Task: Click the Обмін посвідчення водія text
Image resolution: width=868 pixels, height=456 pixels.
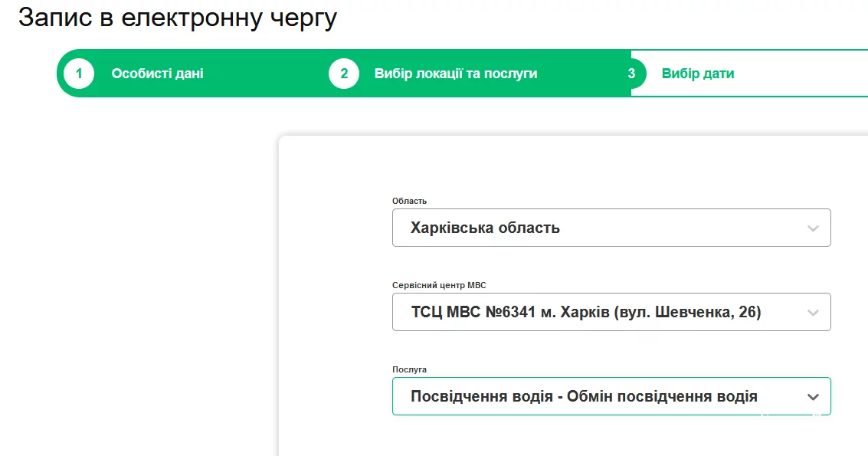Action: pos(662,397)
